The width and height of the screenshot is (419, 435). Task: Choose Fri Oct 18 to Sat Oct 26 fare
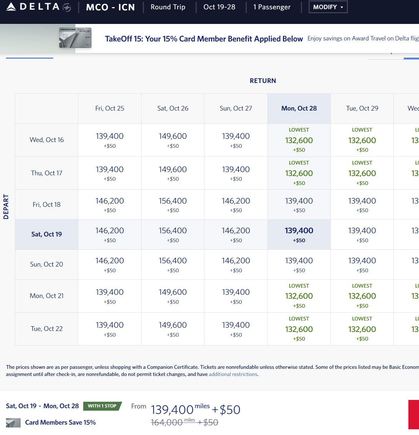pyautogui.click(x=173, y=204)
